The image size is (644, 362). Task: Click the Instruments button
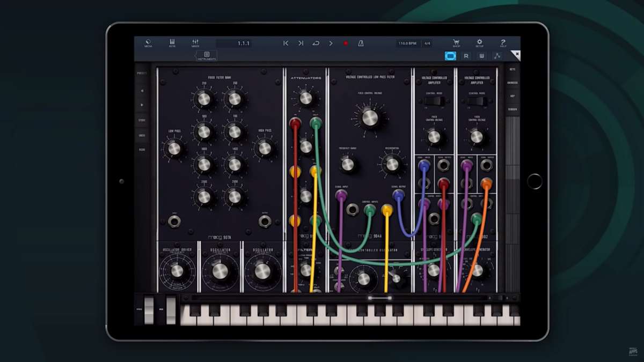(207, 56)
